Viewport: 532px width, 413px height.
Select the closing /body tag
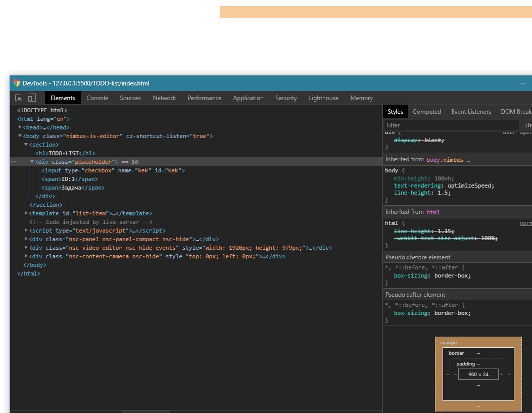tap(34, 265)
